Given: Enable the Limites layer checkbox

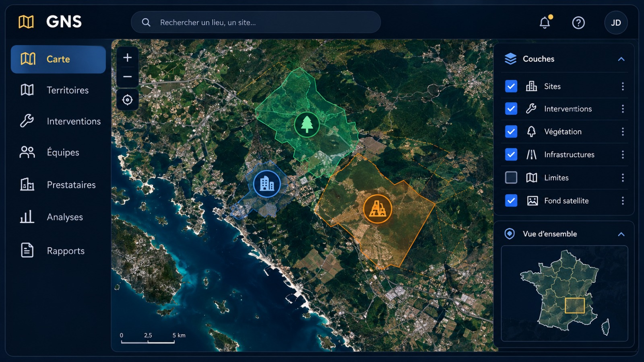Looking at the screenshot, I should pyautogui.click(x=511, y=177).
